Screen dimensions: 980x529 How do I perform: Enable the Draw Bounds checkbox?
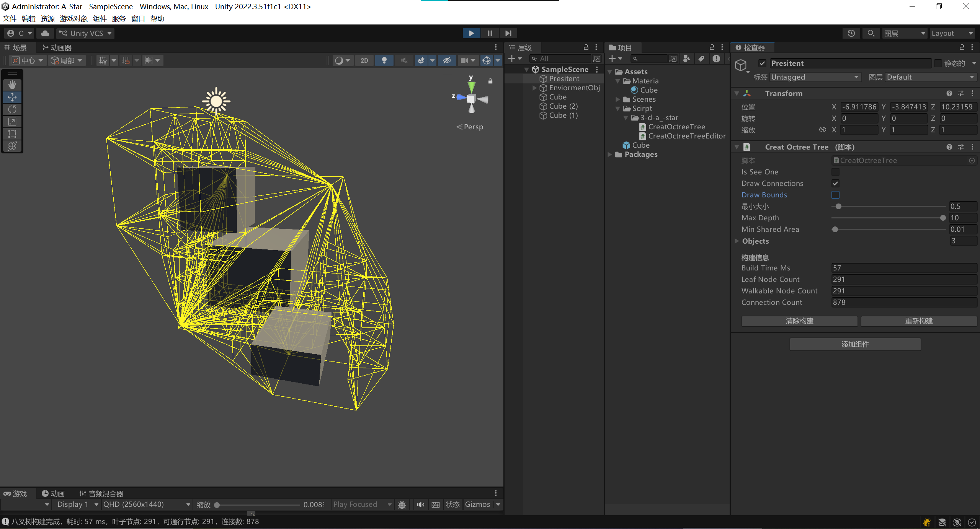click(835, 195)
